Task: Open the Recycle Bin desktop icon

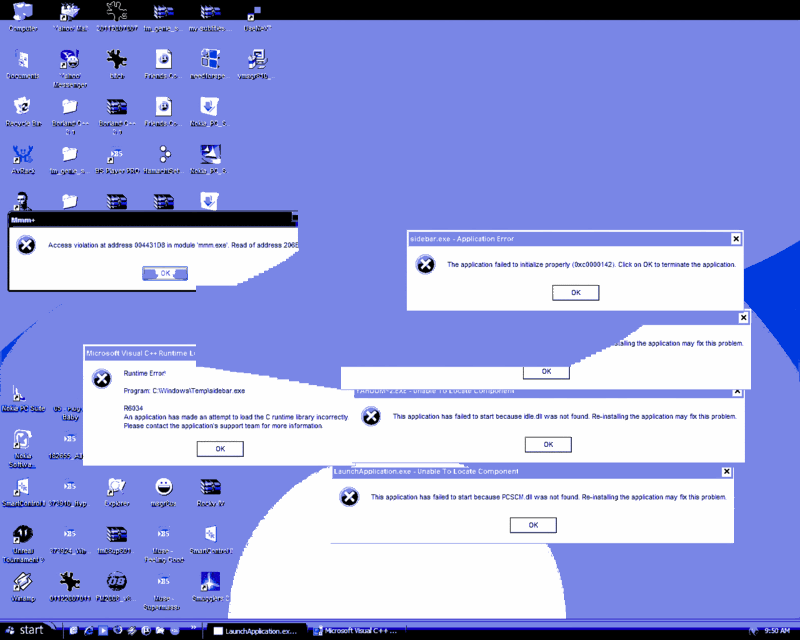Action: [x=22, y=109]
